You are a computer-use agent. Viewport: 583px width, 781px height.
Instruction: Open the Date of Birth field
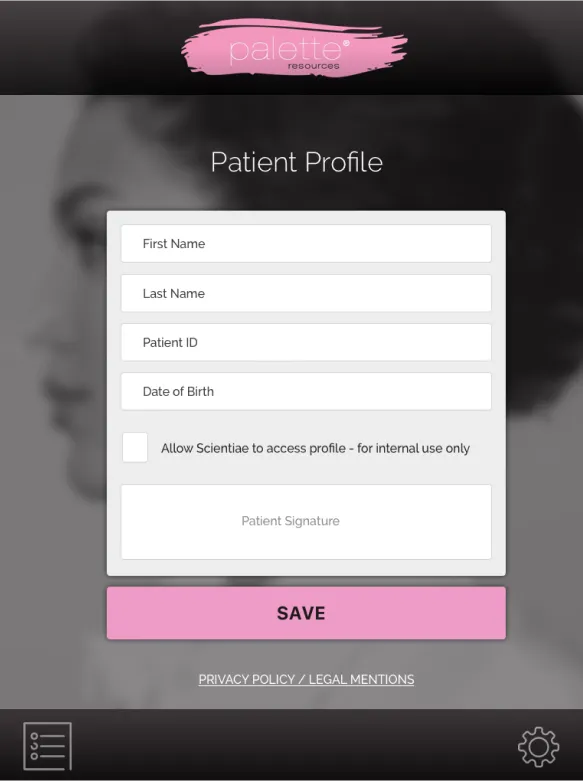(x=306, y=391)
